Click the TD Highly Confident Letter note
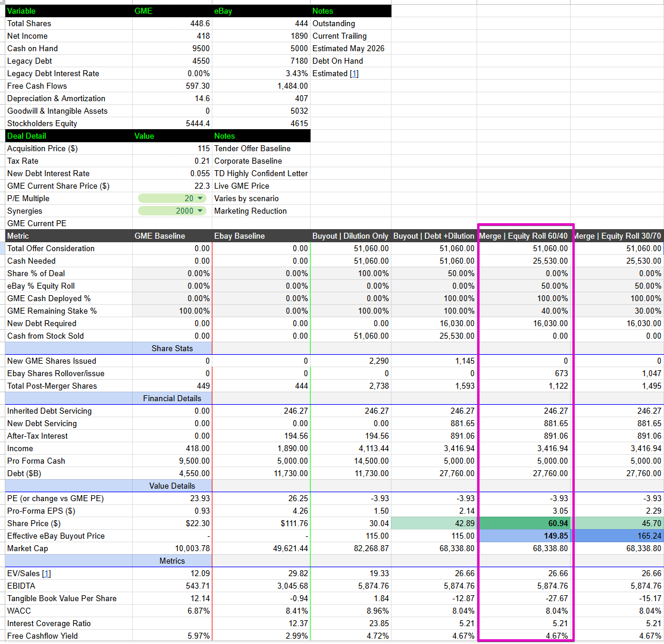Viewport: 664px width, 644px height. [x=261, y=173]
